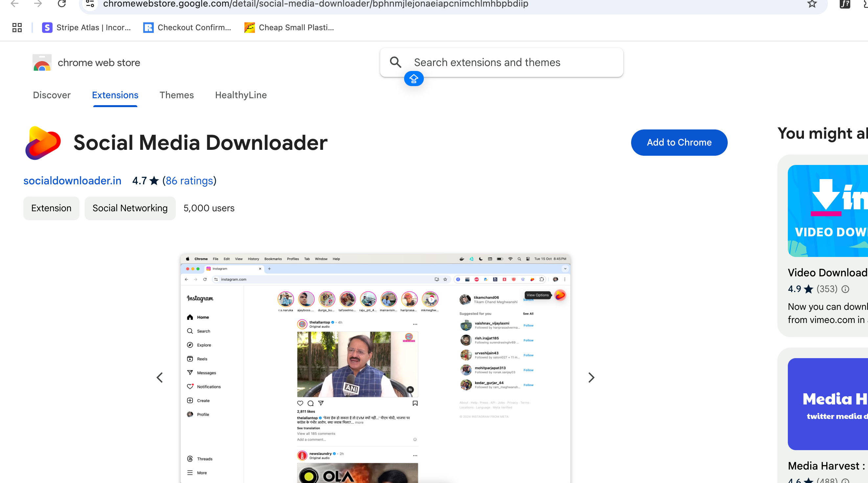Image resolution: width=868 pixels, height=483 pixels.
Task: Click the browser back arrow
Action: (14, 4)
